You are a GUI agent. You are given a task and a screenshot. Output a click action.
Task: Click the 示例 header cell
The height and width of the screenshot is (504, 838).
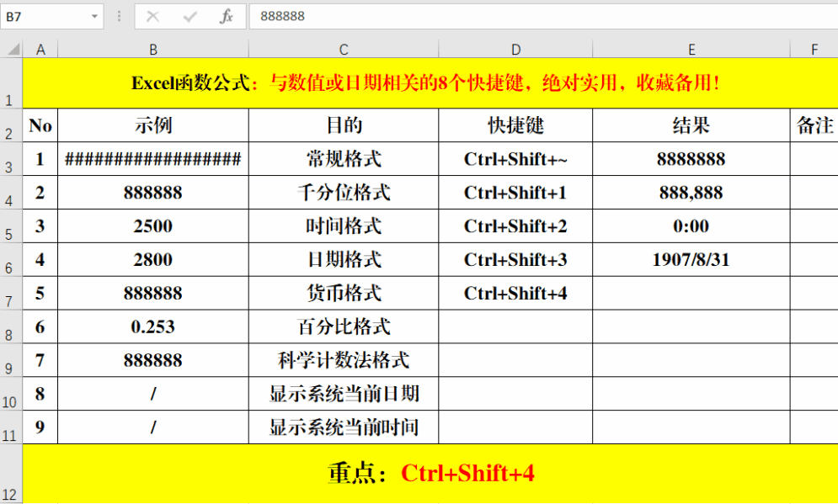click(153, 125)
